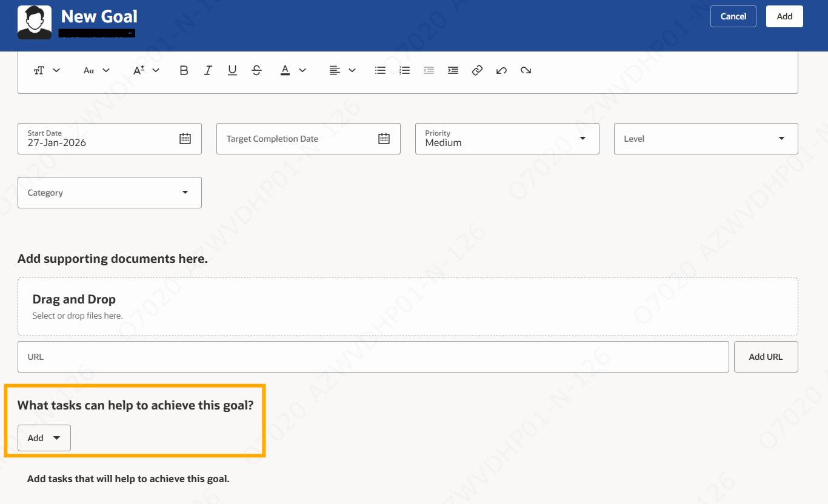Cancel the new goal
Image resolution: width=828 pixels, height=504 pixels.
733,16
